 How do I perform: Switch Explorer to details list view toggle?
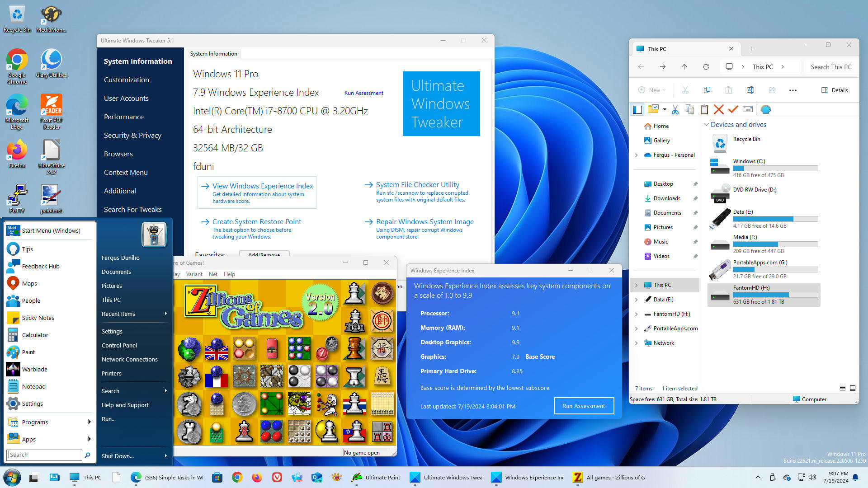click(x=842, y=388)
